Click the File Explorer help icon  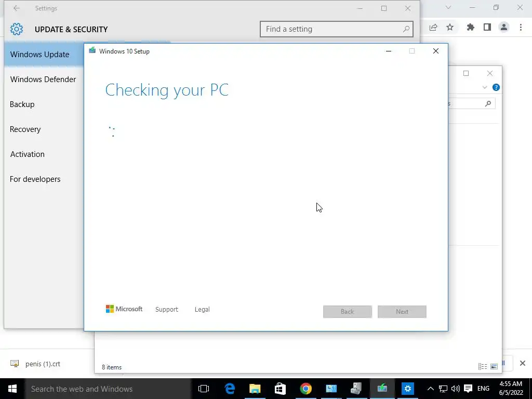click(496, 87)
